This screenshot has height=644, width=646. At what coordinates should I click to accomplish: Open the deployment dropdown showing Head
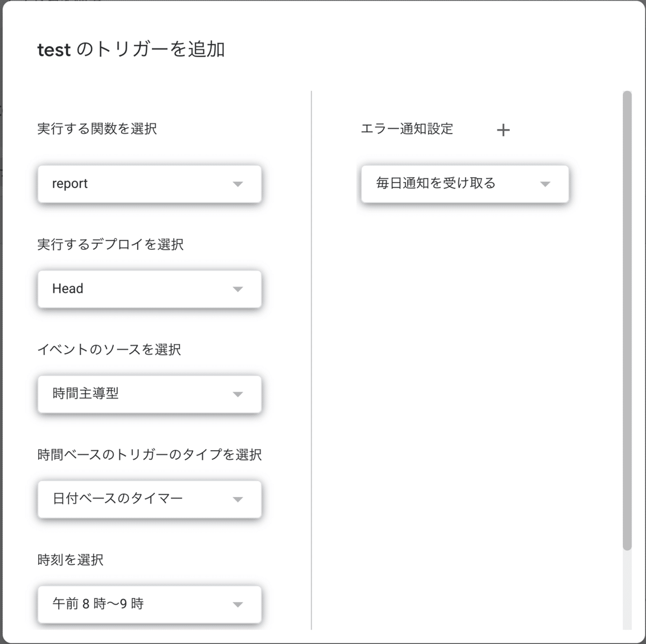149,289
